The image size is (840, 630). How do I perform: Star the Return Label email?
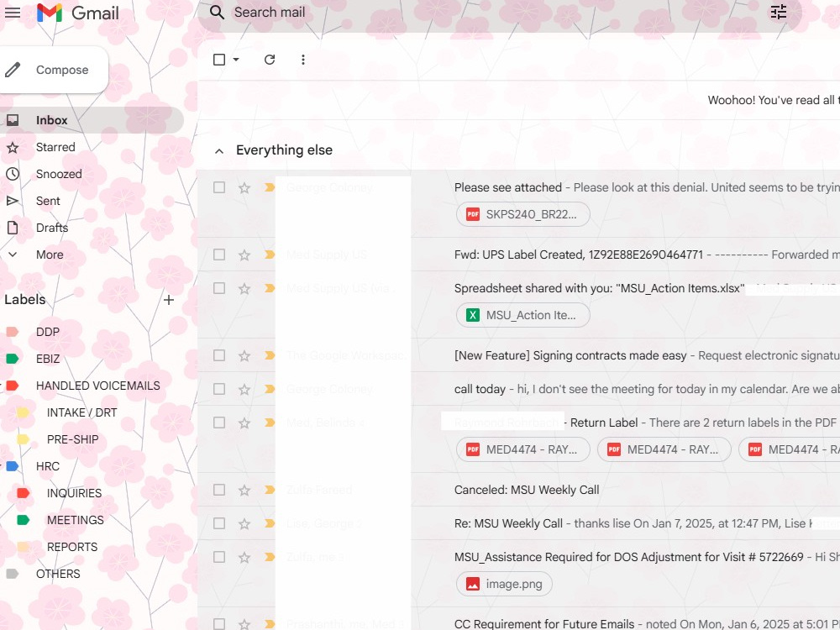pyautogui.click(x=244, y=423)
